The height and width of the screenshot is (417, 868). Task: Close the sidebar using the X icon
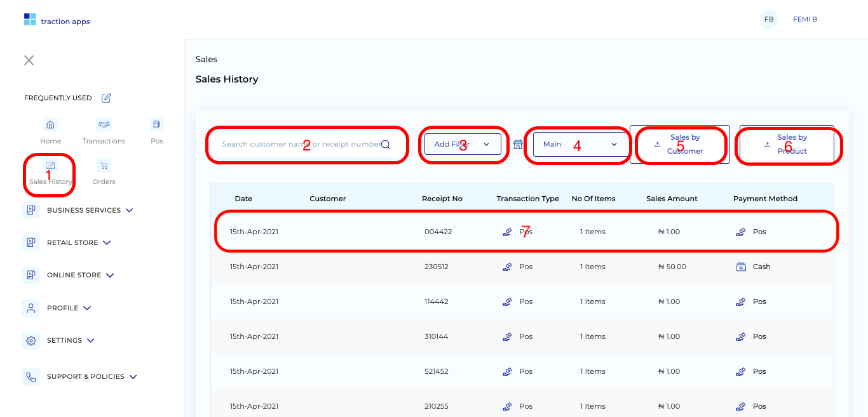click(x=29, y=60)
